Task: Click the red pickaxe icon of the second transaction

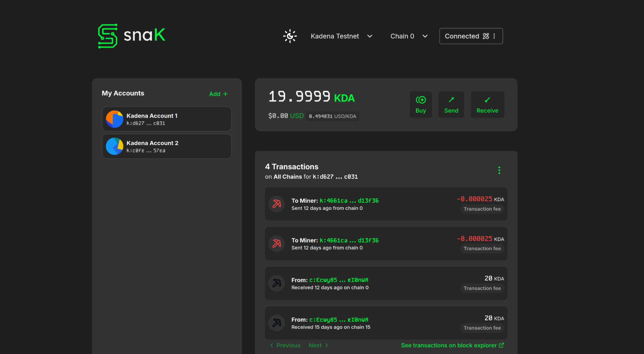Action: tap(277, 244)
